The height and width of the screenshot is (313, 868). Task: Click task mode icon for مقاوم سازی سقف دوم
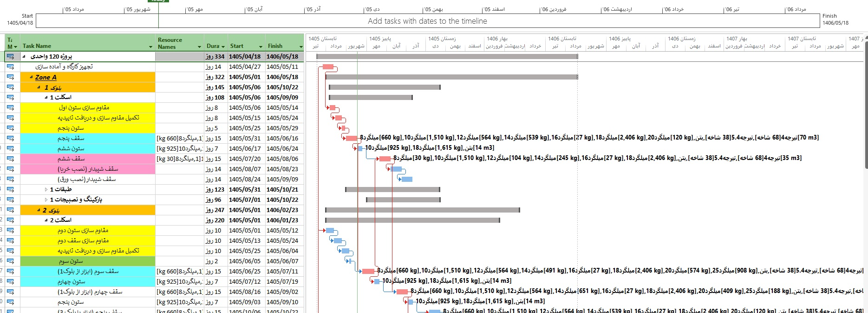[10, 240]
